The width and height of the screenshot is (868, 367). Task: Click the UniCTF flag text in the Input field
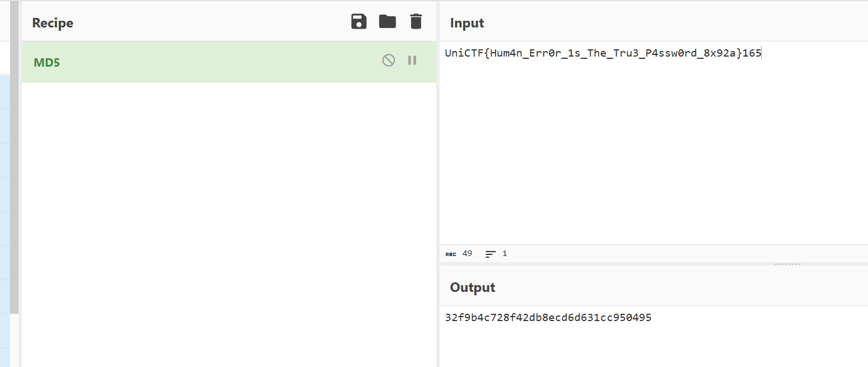(603, 54)
